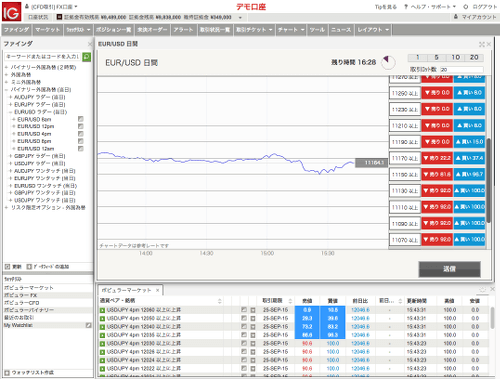Expand 外国為替 tree node
Viewport: 500px width, 379px height.
pyautogui.click(x=6, y=75)
